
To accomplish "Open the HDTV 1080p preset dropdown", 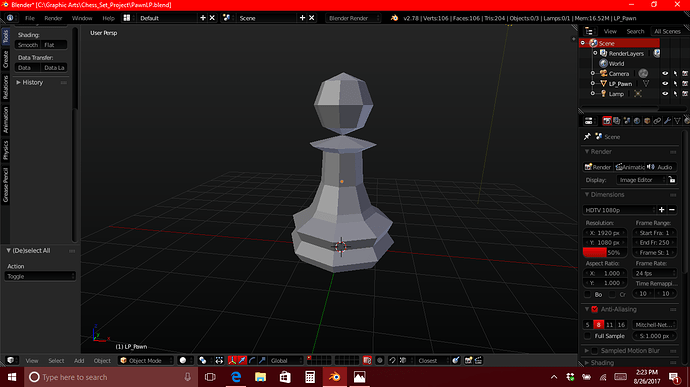I will [x=619, y=210].
